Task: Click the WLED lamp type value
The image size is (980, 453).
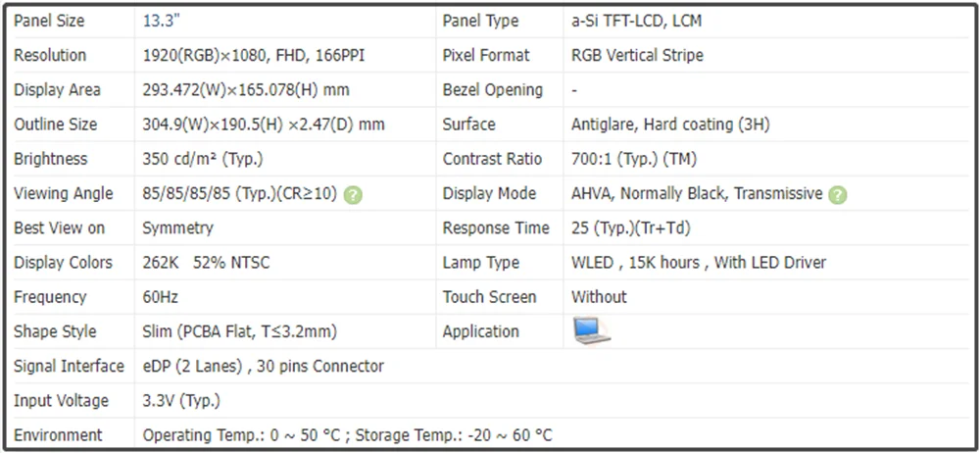Action: pos(699,263)
